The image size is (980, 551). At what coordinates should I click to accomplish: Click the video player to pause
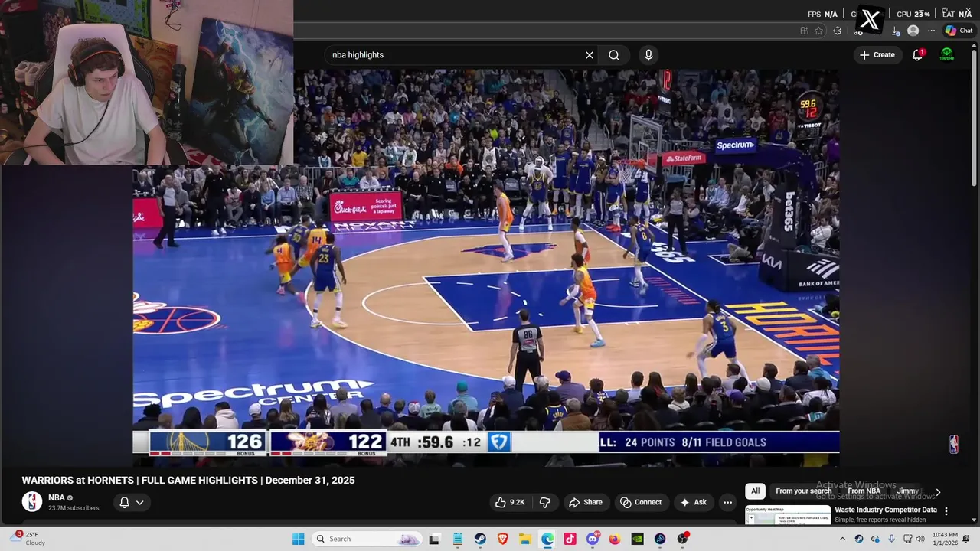point(486,268)
